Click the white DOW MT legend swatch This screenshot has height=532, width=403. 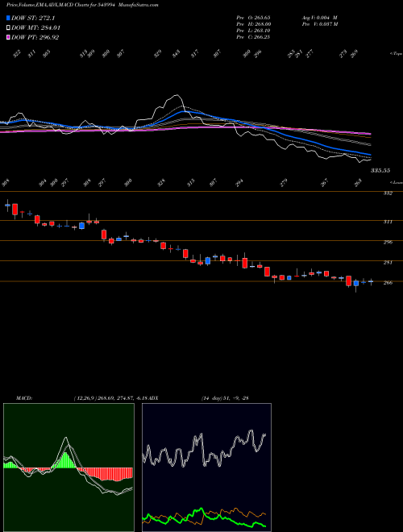point(8,27)
